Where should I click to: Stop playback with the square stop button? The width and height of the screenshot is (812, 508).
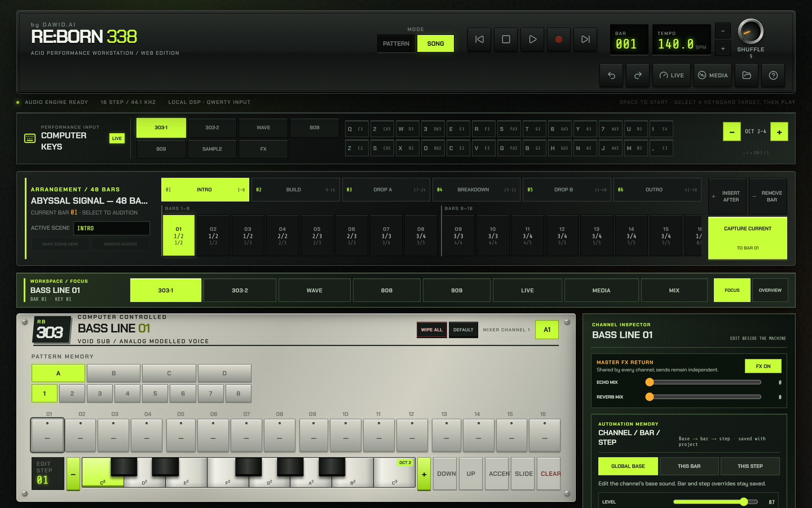tap(506, 39)
